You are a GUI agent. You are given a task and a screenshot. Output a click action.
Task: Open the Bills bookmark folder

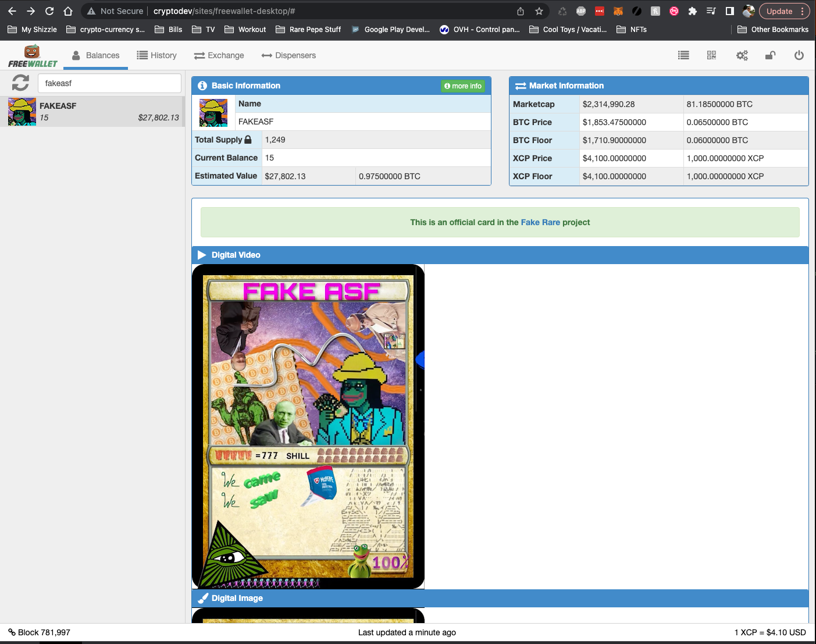tap(169, 29)
